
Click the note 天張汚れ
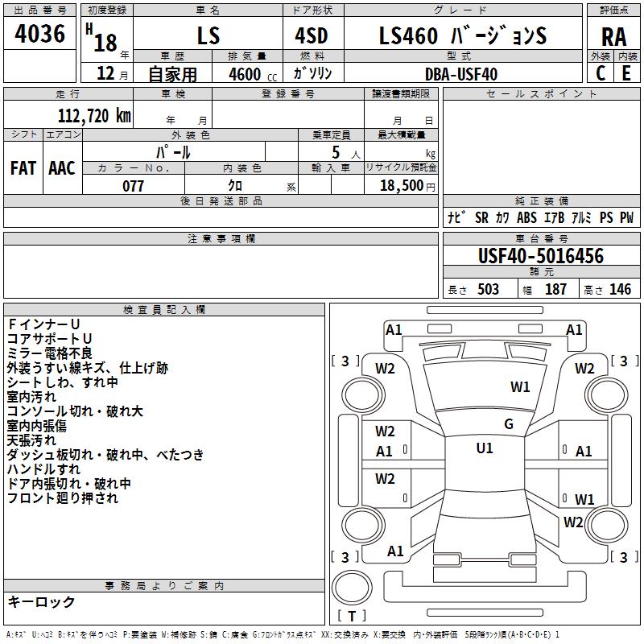(x=31, y=440)
